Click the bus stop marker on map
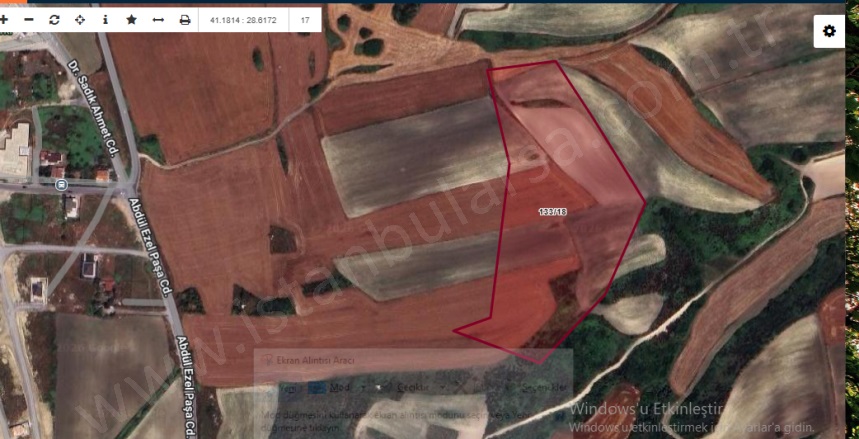Screen dimensions: 859x439 [62, 185]
